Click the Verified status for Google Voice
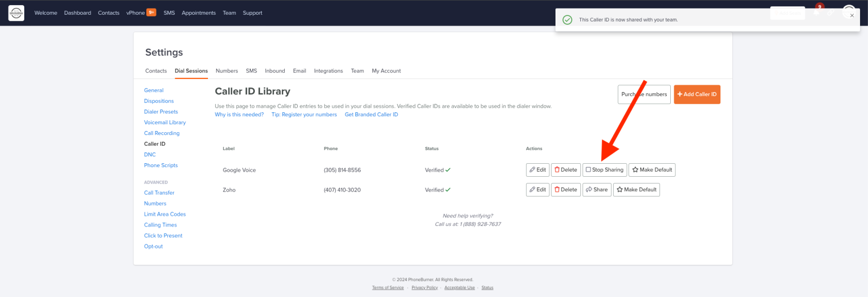The image size is (868, 297). (x=438, y=170)
